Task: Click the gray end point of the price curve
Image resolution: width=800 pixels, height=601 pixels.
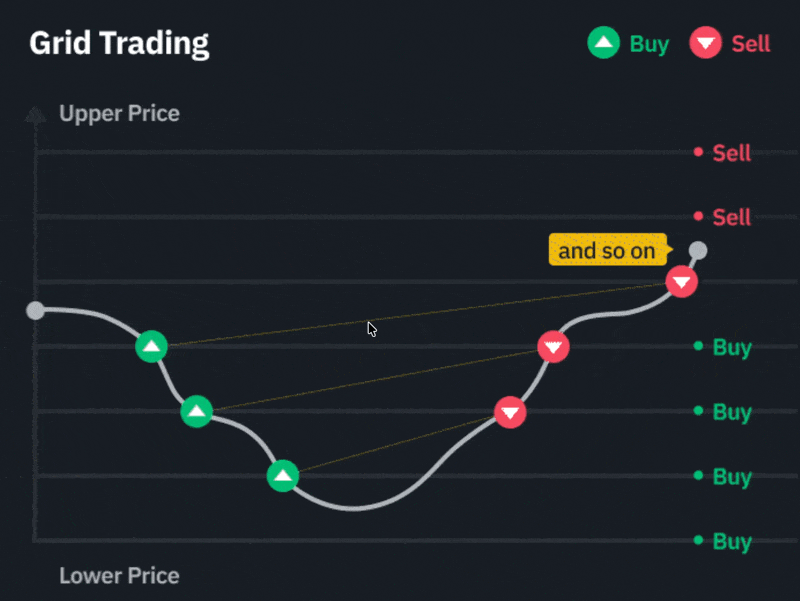Action: tap(698, 250)
